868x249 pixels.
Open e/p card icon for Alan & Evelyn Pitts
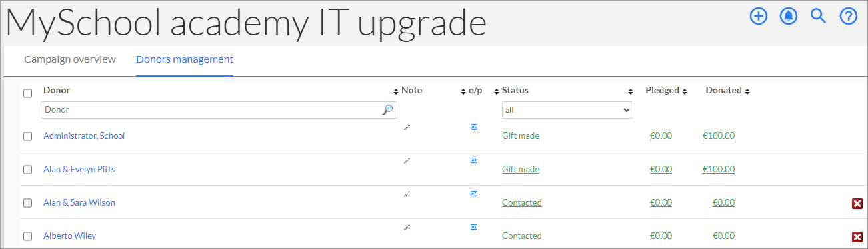click(474, 160)
